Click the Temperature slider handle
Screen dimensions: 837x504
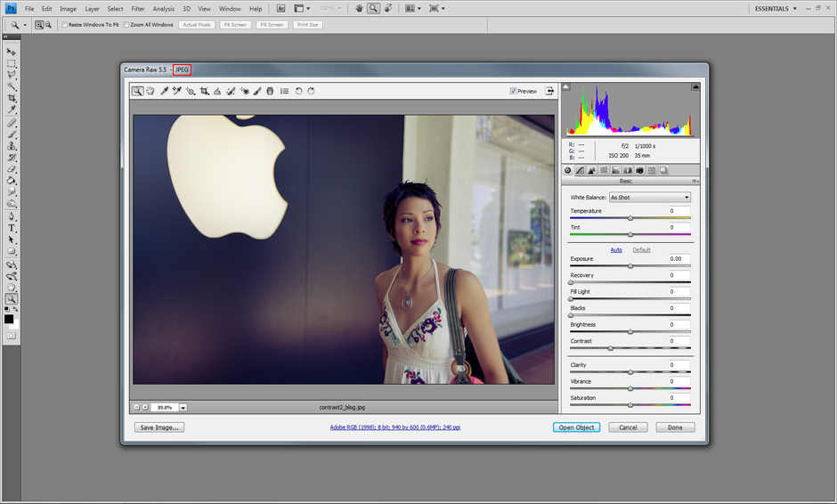[x=630, y=218]
